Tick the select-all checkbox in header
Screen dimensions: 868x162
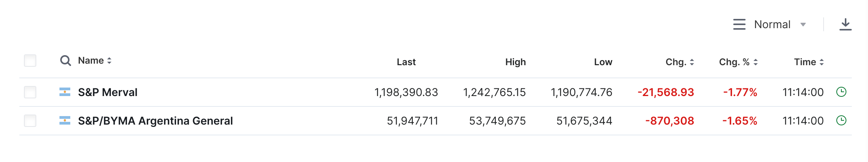30,61
